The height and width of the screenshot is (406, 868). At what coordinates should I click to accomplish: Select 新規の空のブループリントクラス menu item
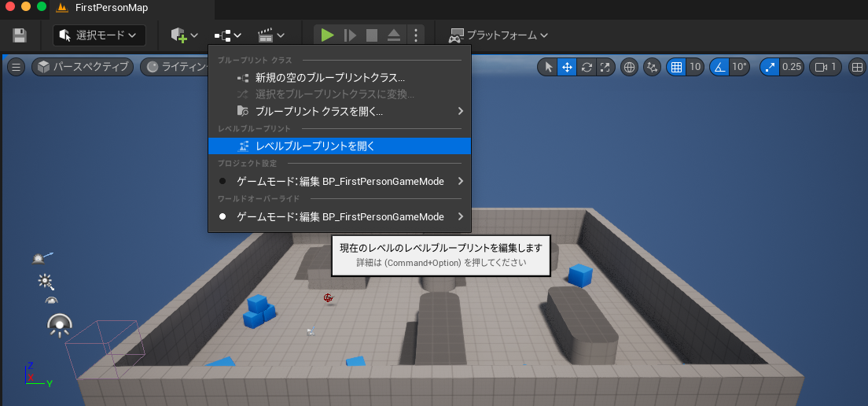[329, 78]
